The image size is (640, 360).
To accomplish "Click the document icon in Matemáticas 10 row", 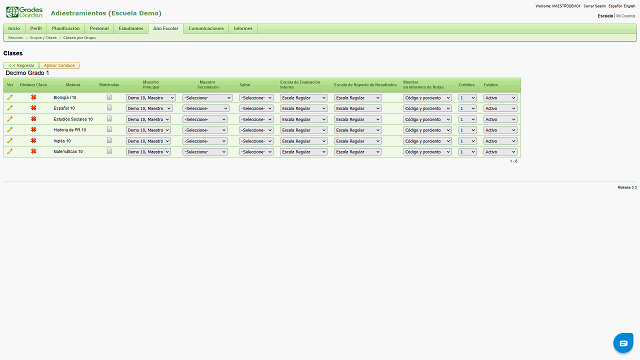I will [109, 151].
